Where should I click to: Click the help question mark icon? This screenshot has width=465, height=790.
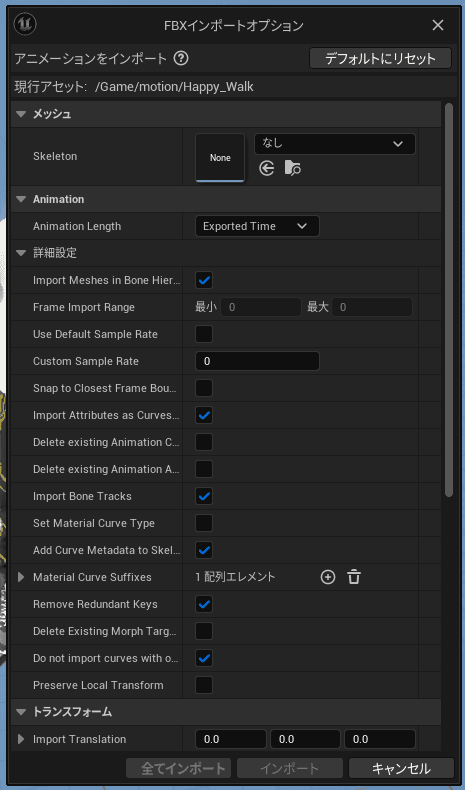(x=181, y=59)
